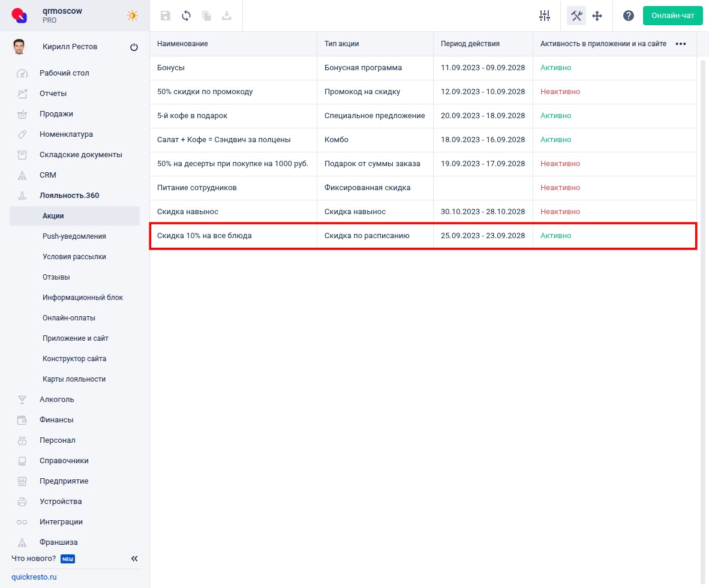Click the Складские документы box icon
This screenshot has height=588, width=709.
coord(22,155)
